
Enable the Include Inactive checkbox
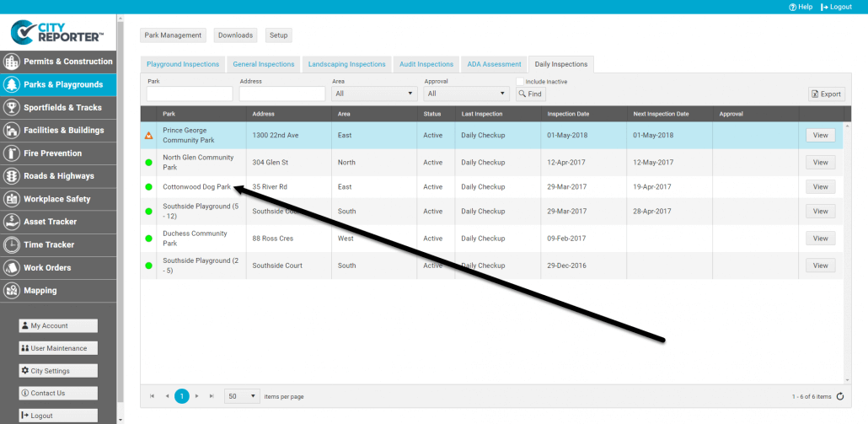click(x=520, y=82)
